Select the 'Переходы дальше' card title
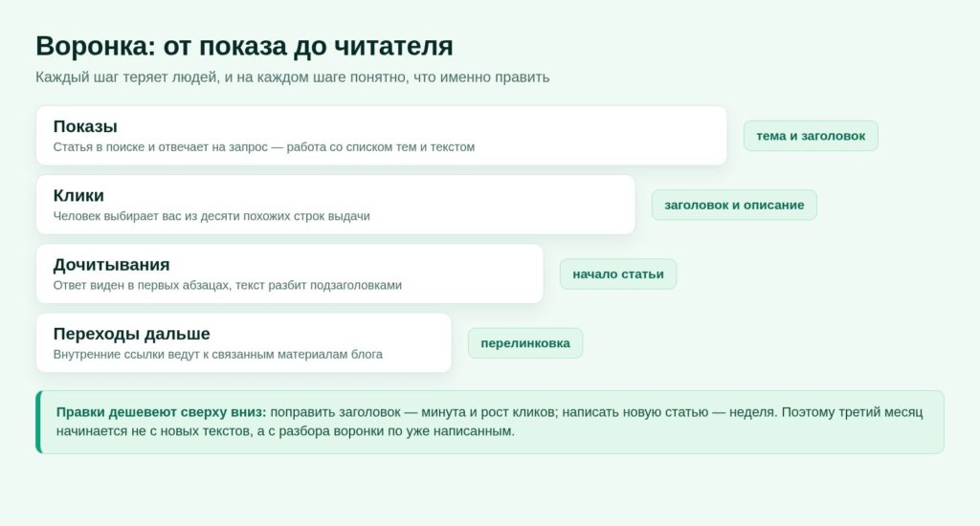The image size is (980, 526). pyautogui.click(x=131, y=334)
